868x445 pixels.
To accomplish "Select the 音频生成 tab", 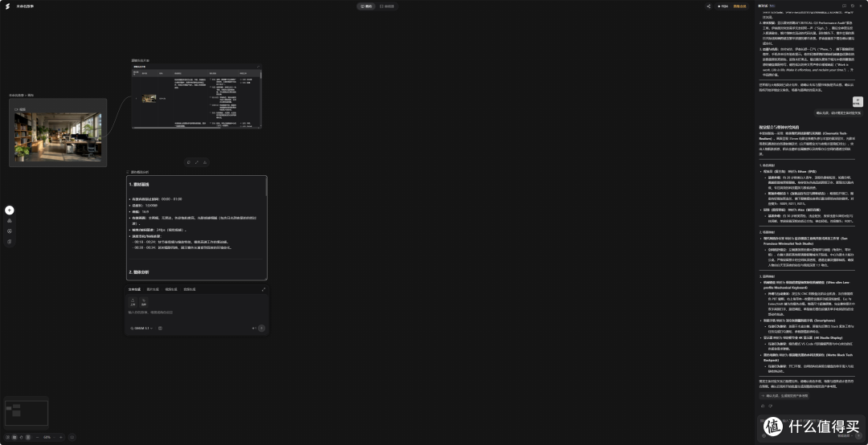I will coord(190,289).
